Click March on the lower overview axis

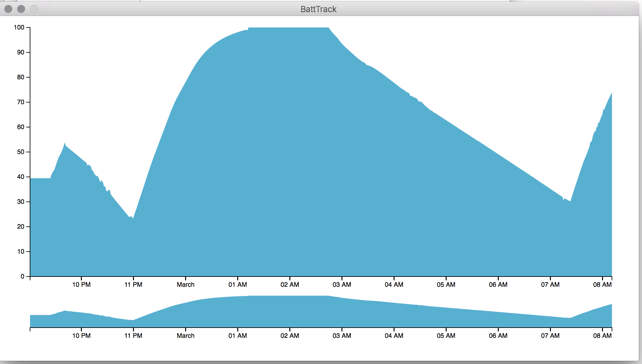[185, 336]
